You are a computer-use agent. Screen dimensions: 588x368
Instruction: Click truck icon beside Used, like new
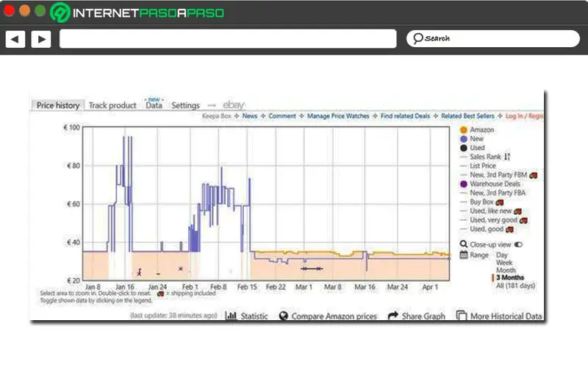tap(518, 211)
